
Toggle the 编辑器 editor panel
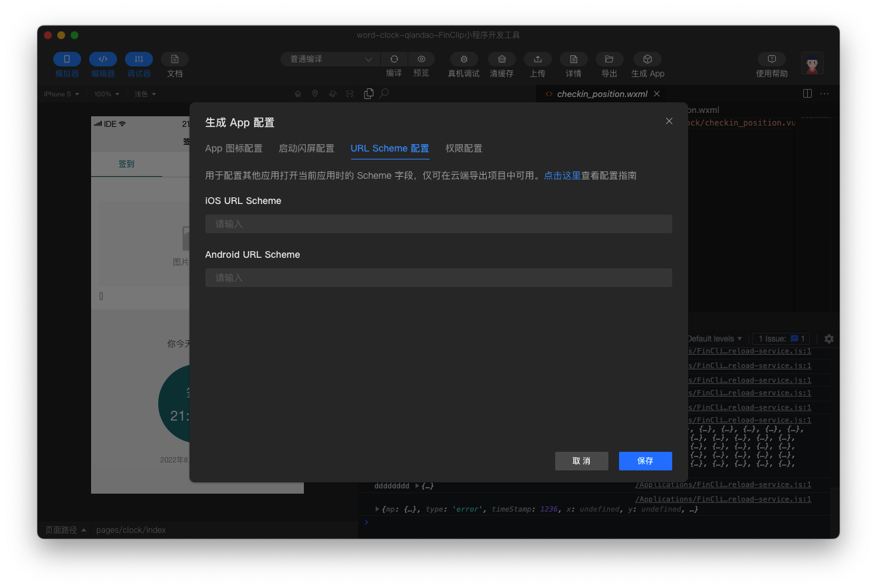103,59
